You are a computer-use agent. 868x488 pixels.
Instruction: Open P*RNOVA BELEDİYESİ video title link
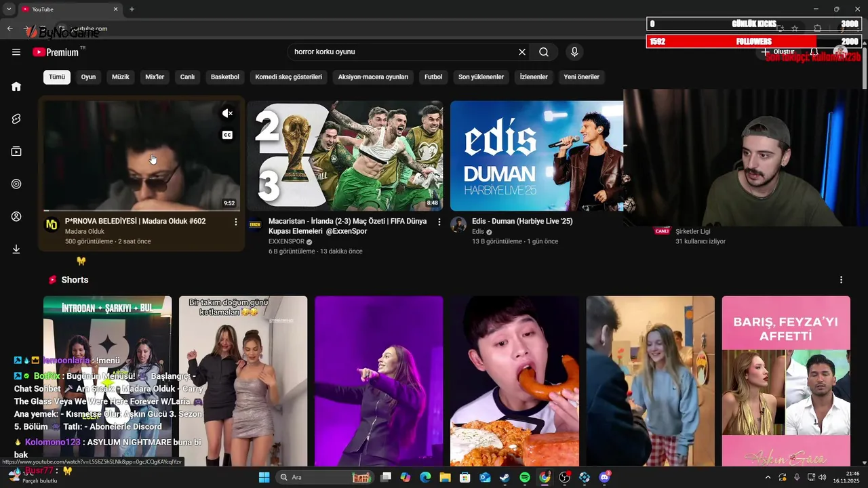135,221
